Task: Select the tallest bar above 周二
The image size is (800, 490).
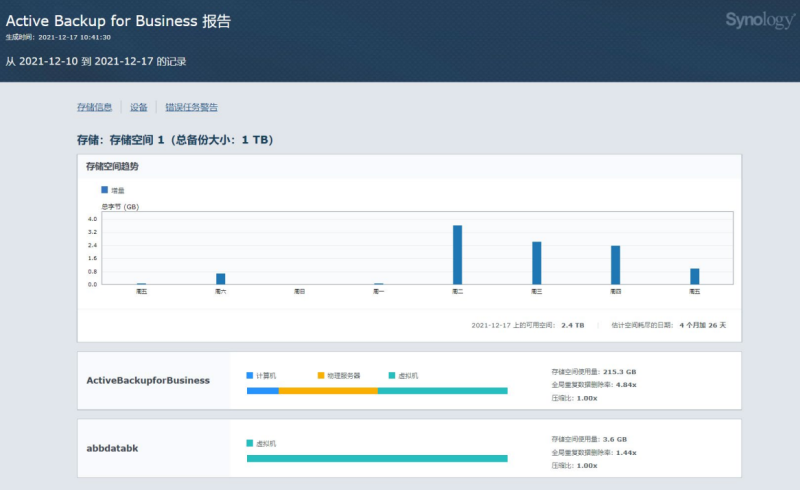Action: click(457, 255)
